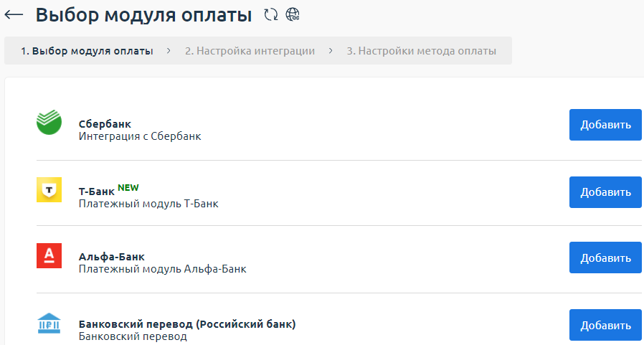This screenshot has height=345, width=644.
Task: Click the globe documentation icon in header
Action: click(x=293, y=14)
